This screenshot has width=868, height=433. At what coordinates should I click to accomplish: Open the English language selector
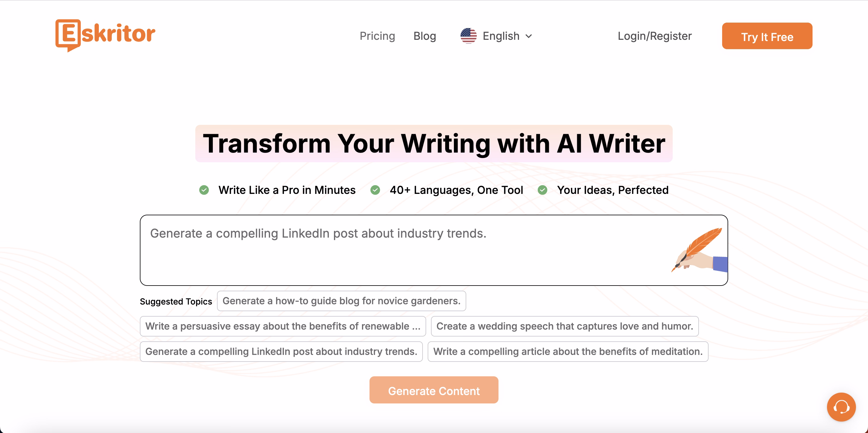pos(501,36)
